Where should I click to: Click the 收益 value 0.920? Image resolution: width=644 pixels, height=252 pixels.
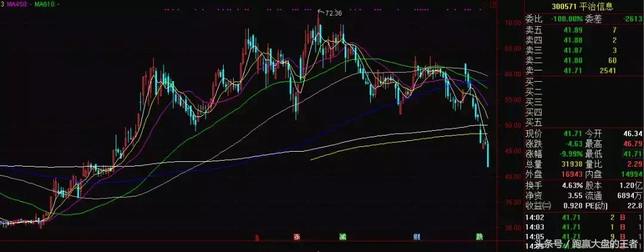574,207
